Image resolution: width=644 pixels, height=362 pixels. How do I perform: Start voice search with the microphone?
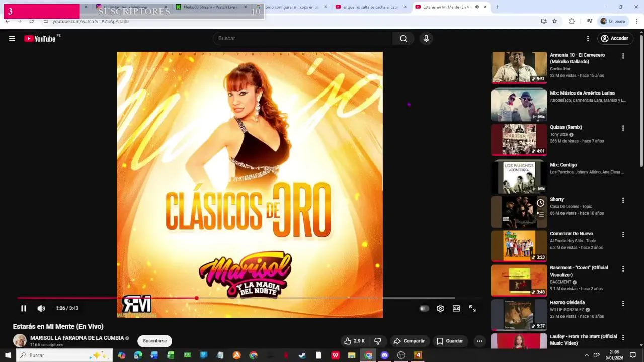click(x=426, y=39)
